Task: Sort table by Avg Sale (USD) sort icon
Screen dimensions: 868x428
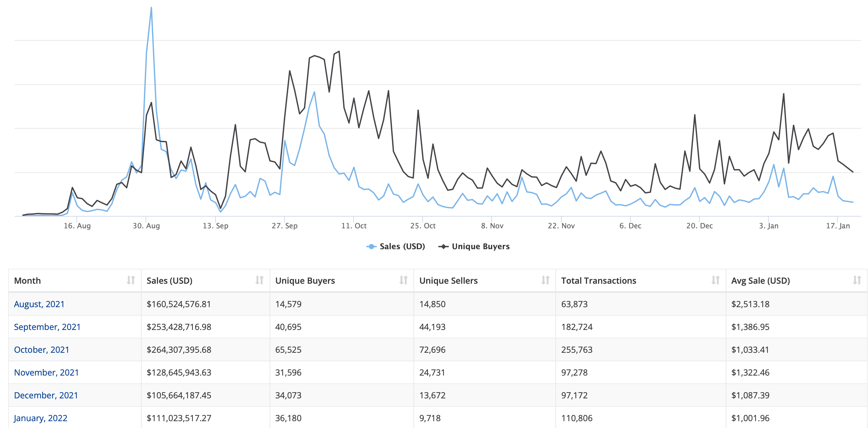Action: [x=857, y=280]
